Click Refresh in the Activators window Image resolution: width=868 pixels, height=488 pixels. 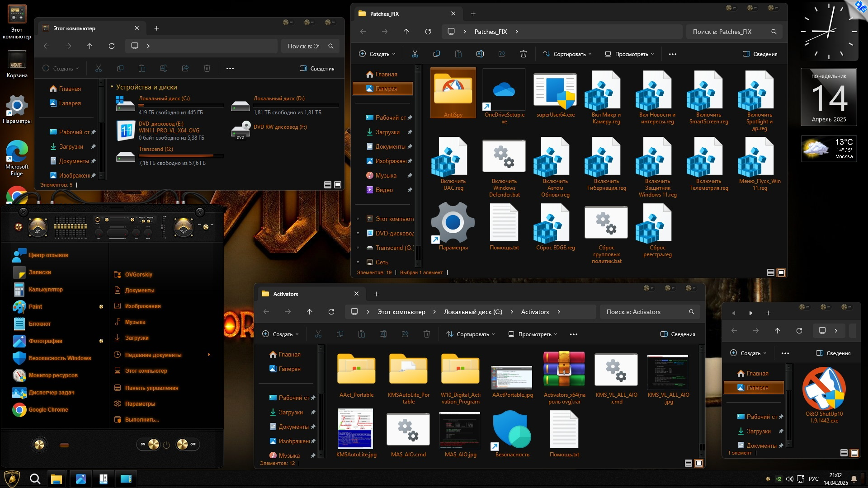pyautogui.click(x=331, y=312)
